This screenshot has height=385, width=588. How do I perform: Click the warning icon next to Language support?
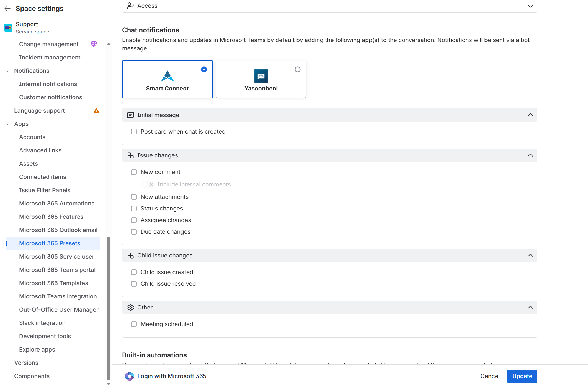pos(96,111)
